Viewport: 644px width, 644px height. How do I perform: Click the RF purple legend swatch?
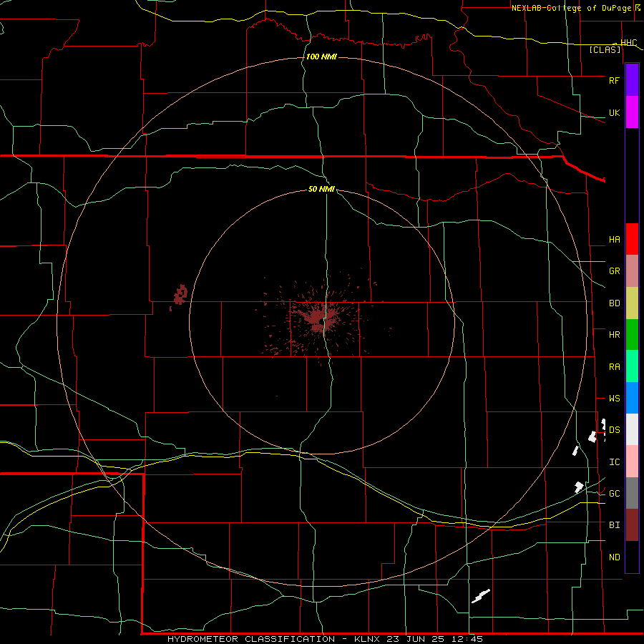(x=632, y=80)
